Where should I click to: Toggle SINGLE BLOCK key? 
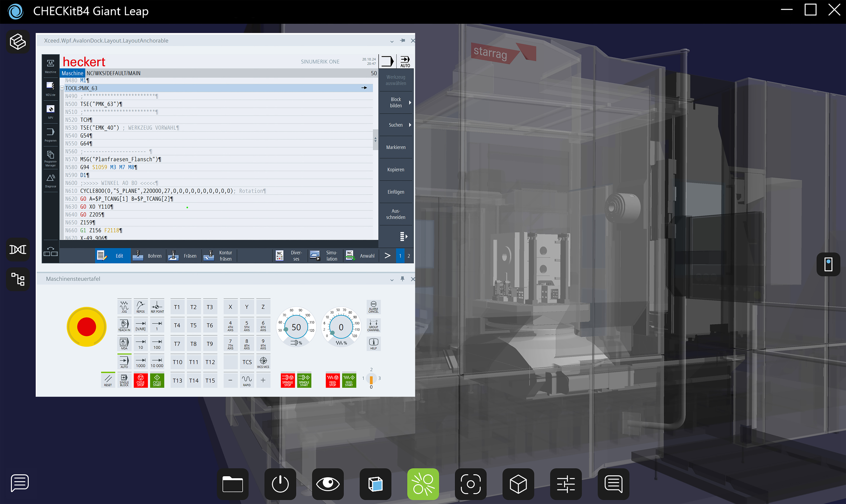[x=124, y=380]
